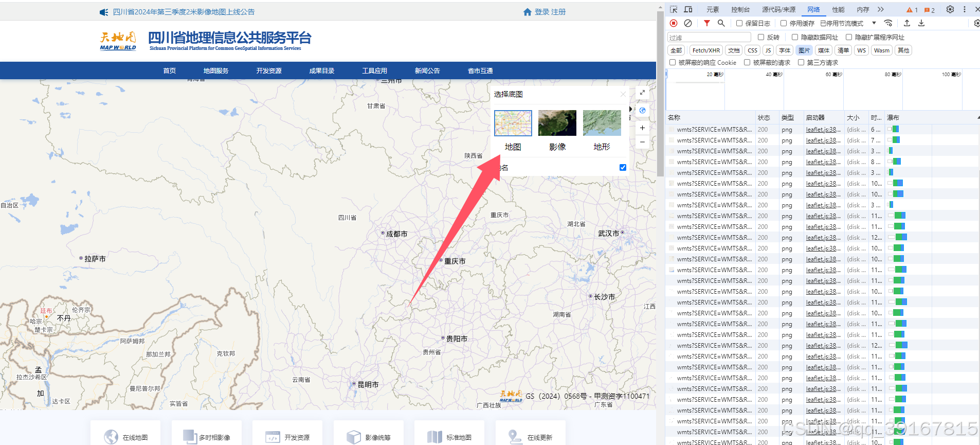Open network panel settings gear
This screenshot has height=445, width=980.
click(x=977, y=23)
